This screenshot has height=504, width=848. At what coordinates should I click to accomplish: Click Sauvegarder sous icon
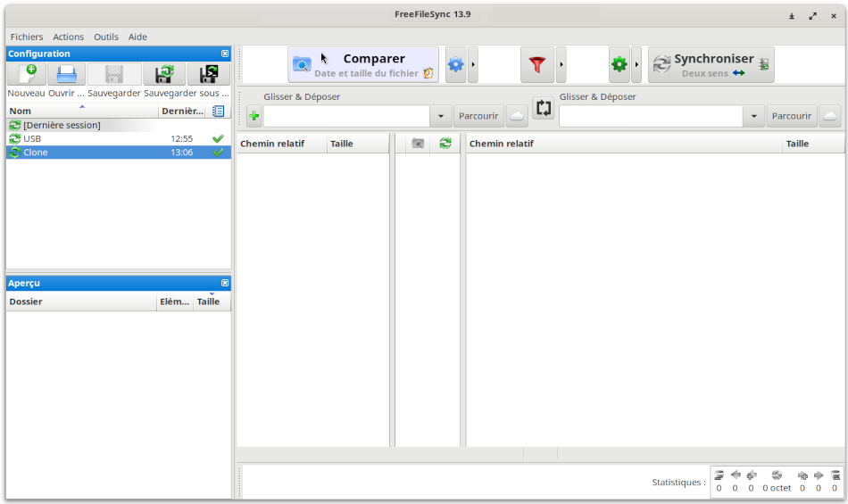pos(164,74)
